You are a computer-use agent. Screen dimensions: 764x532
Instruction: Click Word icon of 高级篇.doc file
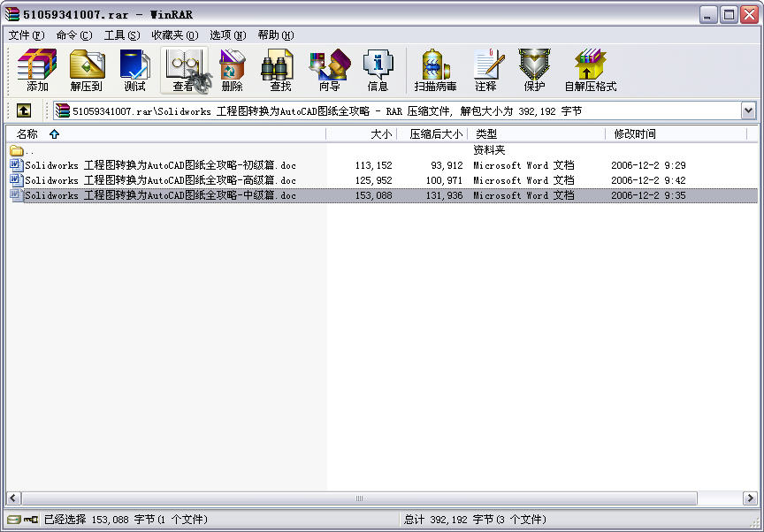[16, 180]
